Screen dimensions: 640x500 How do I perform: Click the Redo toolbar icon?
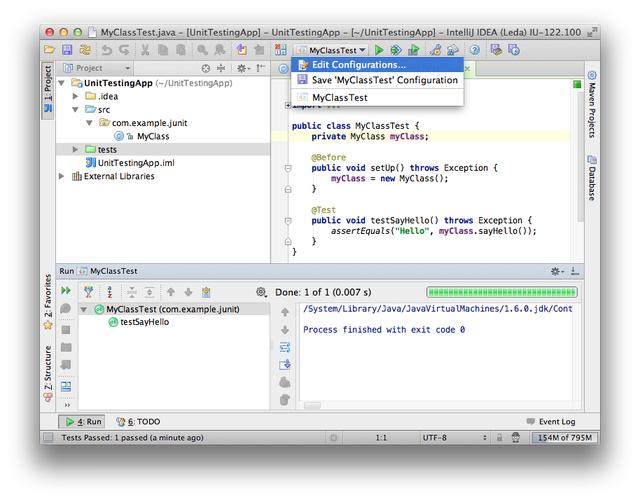point(124,50)
